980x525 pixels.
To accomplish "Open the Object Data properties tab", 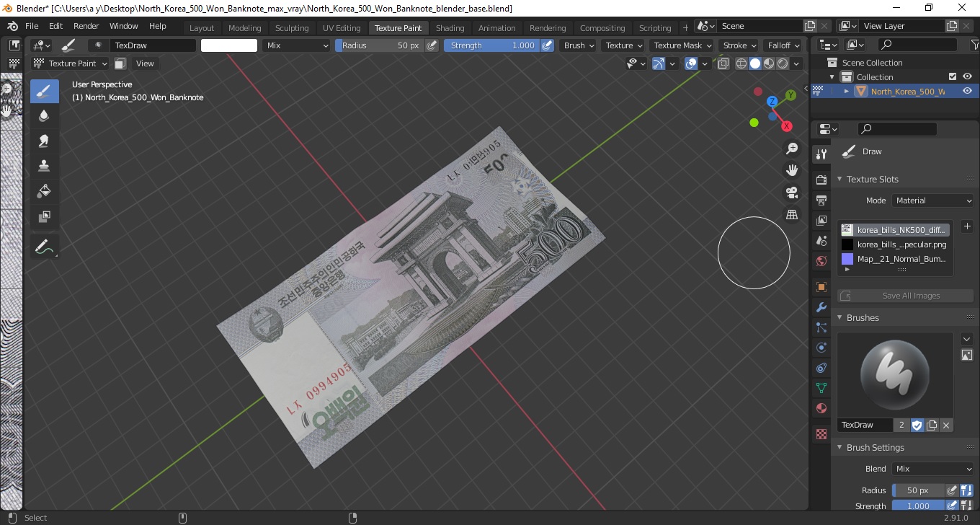I will [821, 388].
